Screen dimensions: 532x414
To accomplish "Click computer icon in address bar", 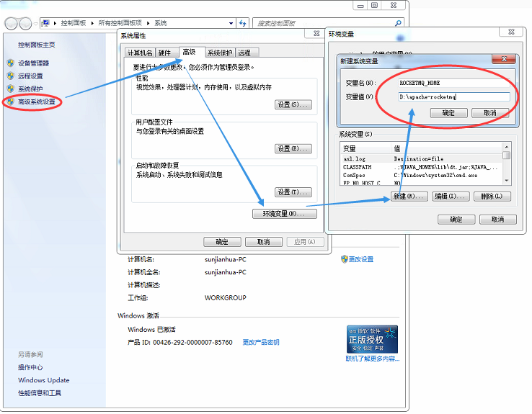I will (x=45, y=23).
